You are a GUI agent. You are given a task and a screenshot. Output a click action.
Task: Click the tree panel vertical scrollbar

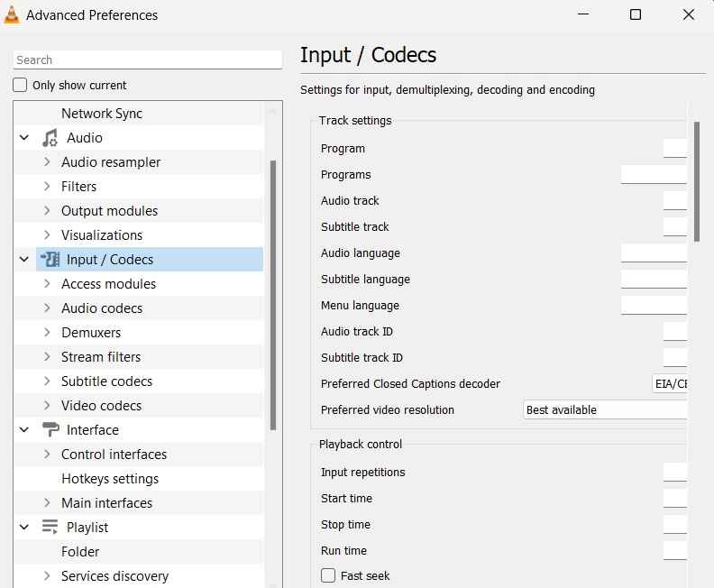coord(273,295)
